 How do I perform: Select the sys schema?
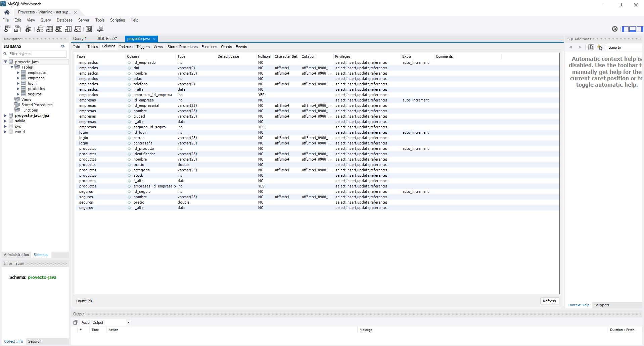pos(18,126)
